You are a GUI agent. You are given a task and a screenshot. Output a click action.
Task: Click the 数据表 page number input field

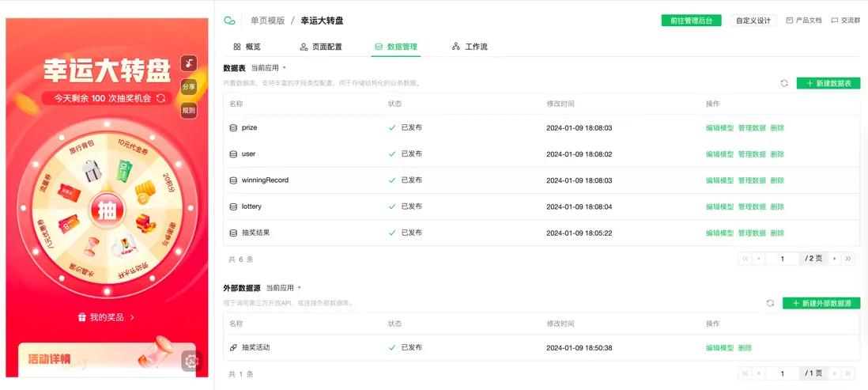[x=783, y=259]
